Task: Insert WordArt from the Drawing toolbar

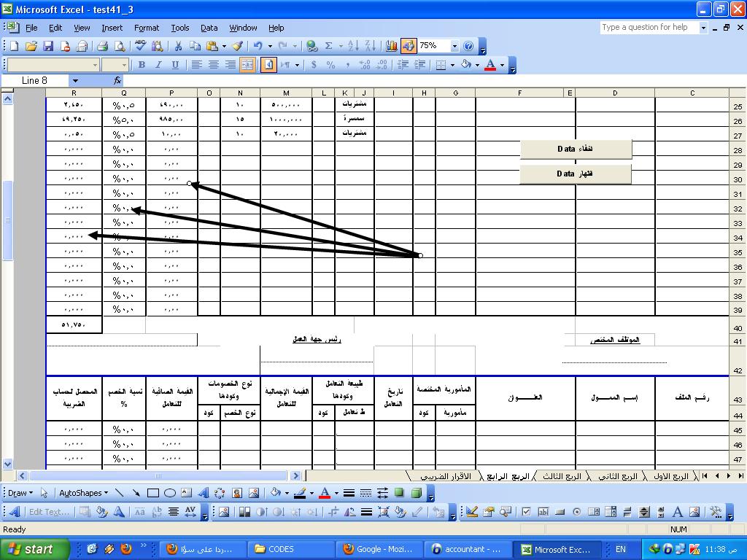Action: coord(204,494)
